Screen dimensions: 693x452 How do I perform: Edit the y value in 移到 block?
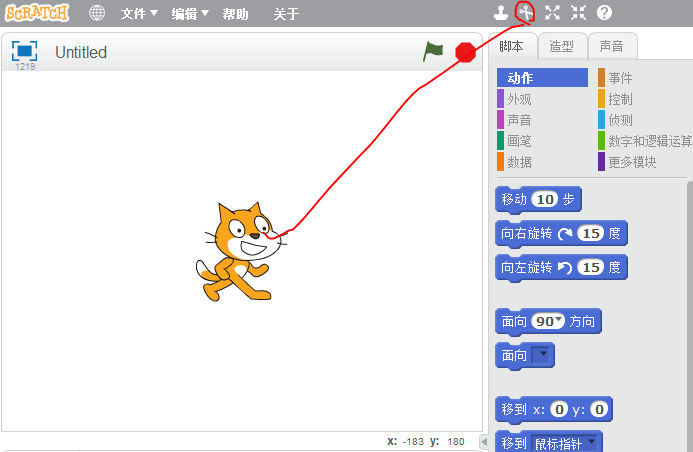(599, 409)
